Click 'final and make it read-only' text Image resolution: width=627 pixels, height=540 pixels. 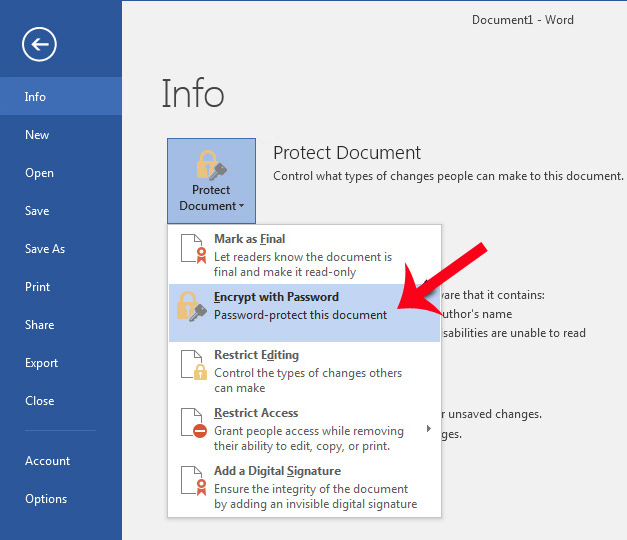(x=285, y=272)
